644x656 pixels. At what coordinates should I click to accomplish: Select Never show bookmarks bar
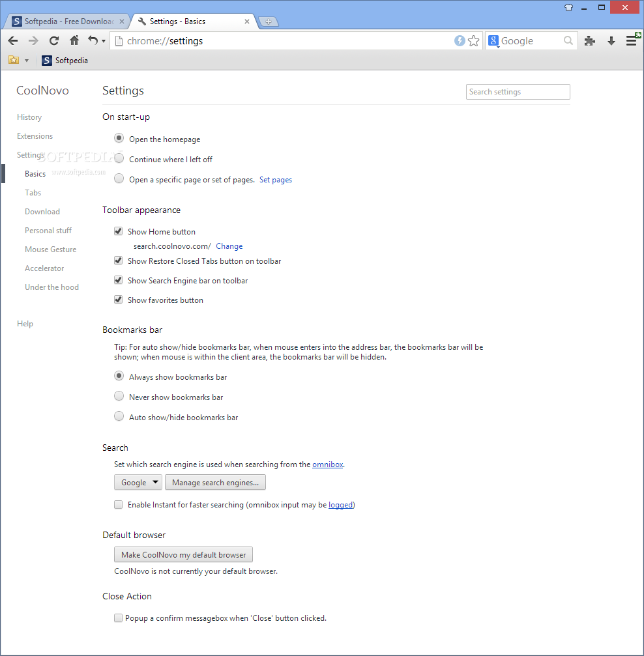(x=119, y=396)
